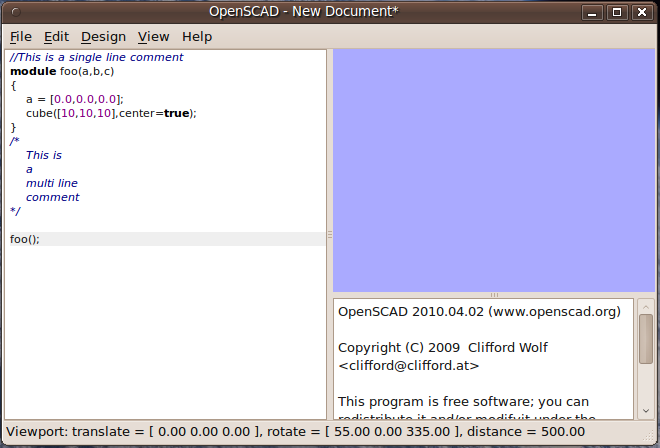This screenshot has width=660, height=448.
Task: Minimize the OpenSCAD window
Action: coord(593,12)
